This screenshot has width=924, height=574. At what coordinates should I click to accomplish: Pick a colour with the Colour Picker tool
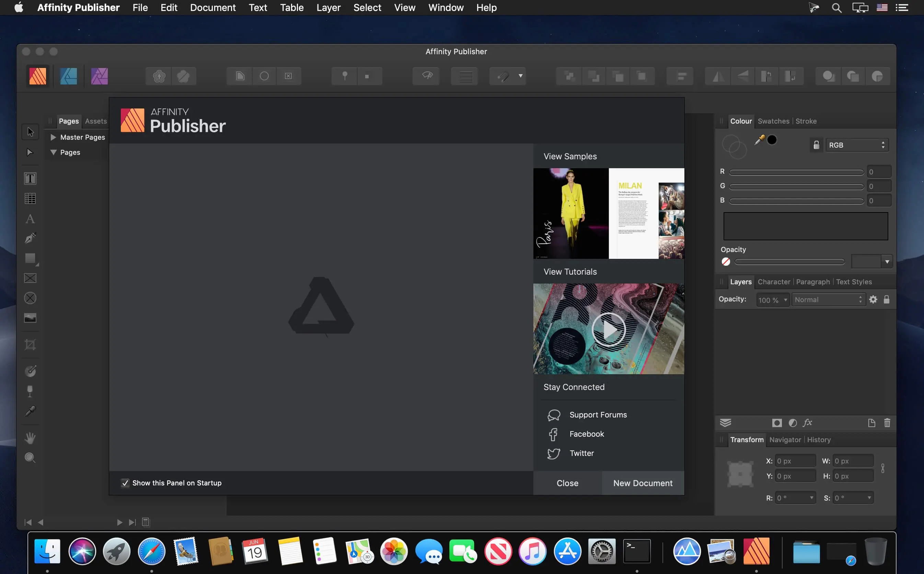30,411
